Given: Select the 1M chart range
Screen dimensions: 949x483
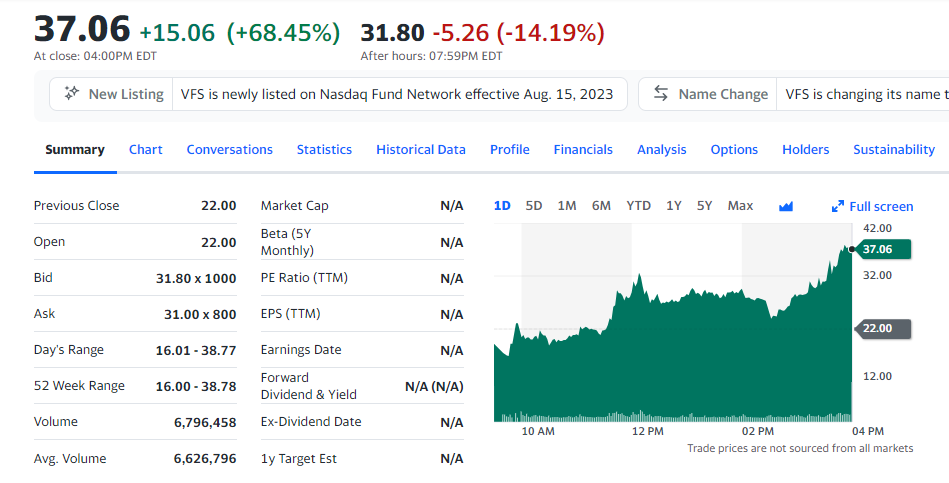Looking at the screenshot, I should 567,206.
